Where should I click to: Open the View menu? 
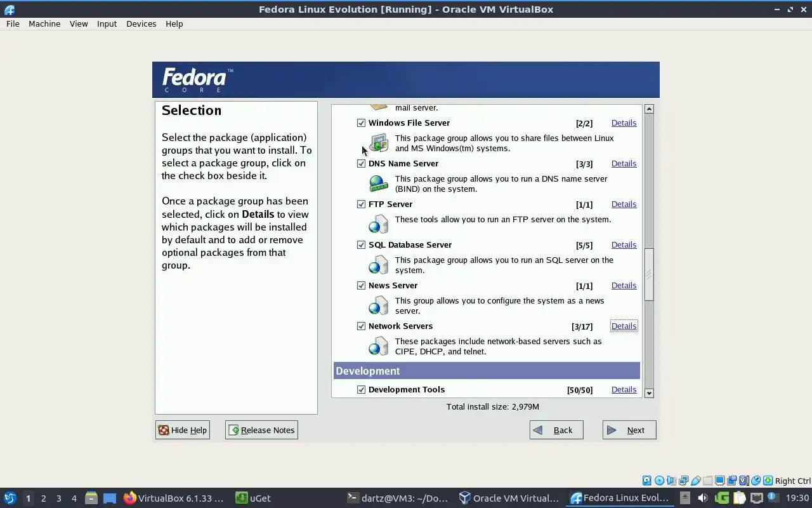click(79, 23)
